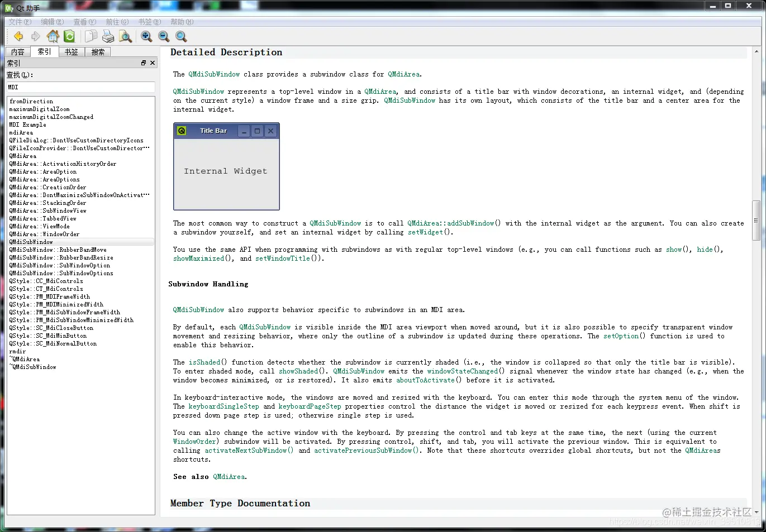Click the scroll-down arrow of documentation
Screen dimensions: 766x532
tap(756, 512)
